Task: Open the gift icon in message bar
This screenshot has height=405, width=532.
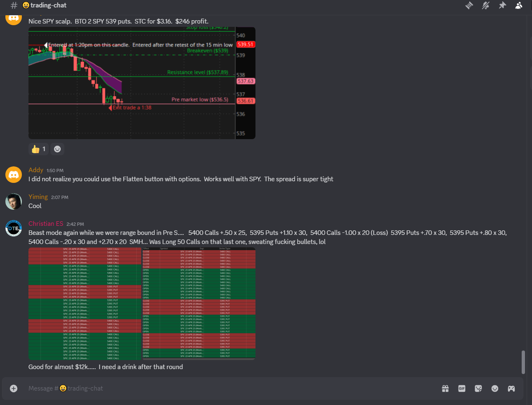Action: coord(445,388)
